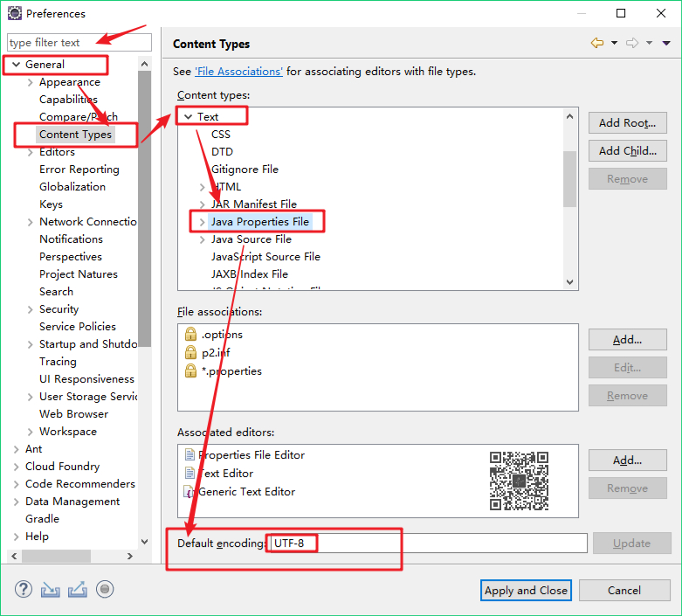The image size is (682, 616).
Task: Click the tree horizontal scroll right arrow
Action: [129, 556]
